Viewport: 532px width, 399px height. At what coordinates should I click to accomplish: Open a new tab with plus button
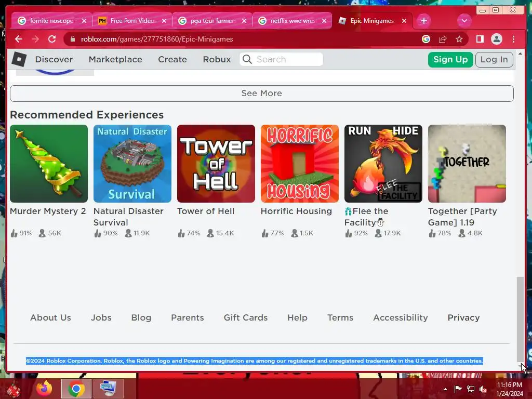pyautogui.click(x=424, y=21)
